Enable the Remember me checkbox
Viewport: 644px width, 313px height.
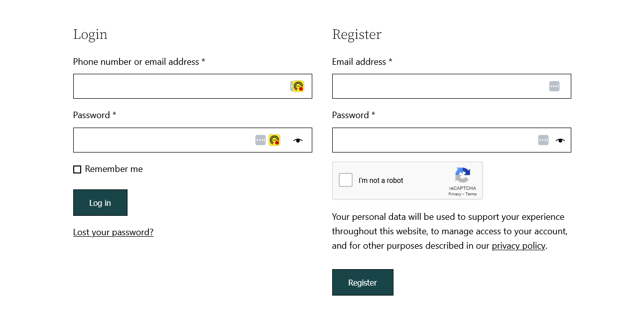[77, 169]
